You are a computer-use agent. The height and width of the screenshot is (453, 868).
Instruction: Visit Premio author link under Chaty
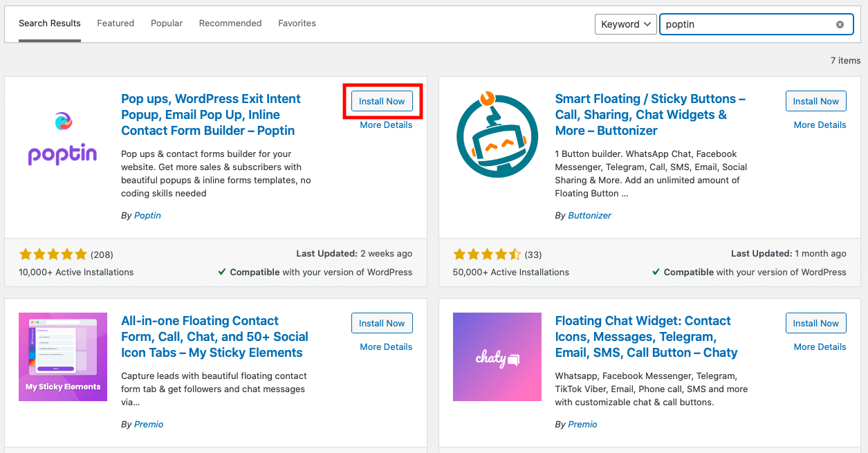point(582,425)
